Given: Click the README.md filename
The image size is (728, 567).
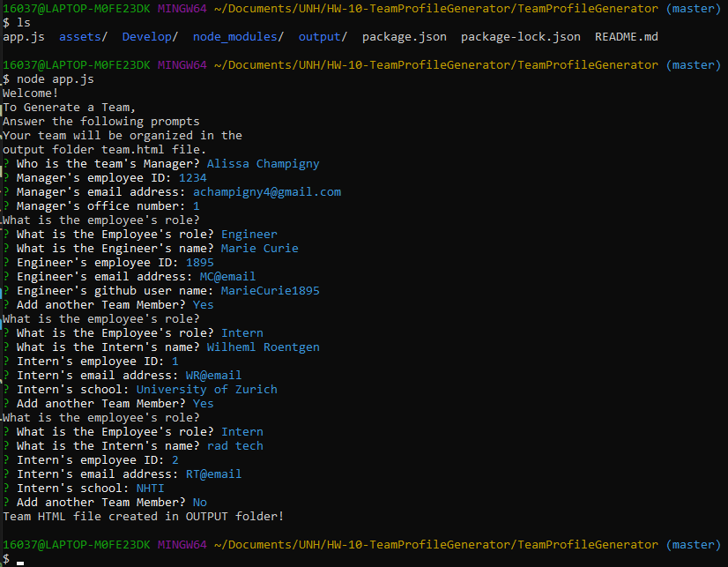Looking at the screenshot, I should tap(626, 36).
